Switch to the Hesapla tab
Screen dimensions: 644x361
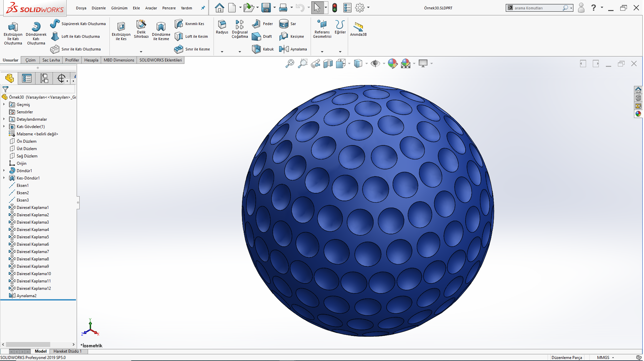[91, 60]
